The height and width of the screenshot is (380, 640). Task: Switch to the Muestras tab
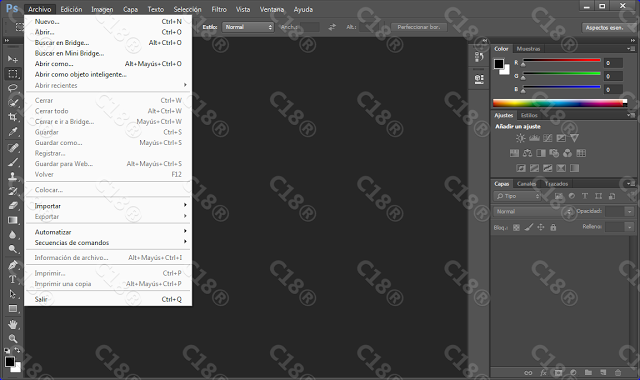(x=528, y=49)
